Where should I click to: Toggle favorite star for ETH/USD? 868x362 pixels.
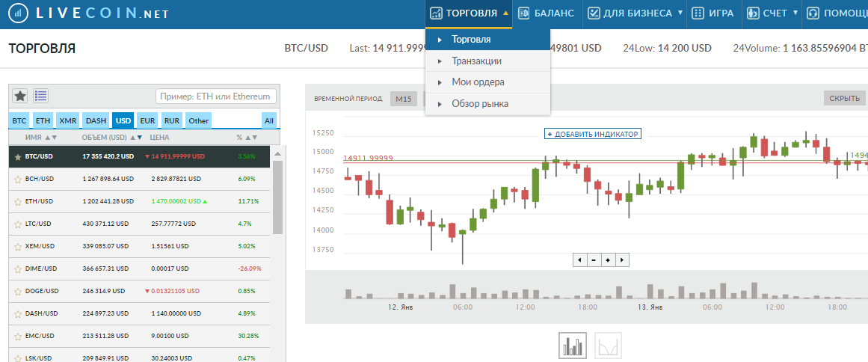(18, 201)
